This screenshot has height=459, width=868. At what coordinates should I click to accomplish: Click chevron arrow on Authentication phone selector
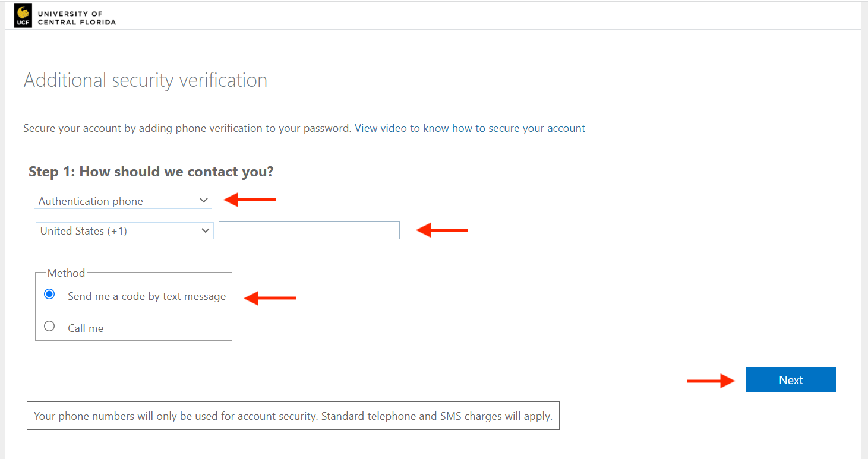(204, 201)
